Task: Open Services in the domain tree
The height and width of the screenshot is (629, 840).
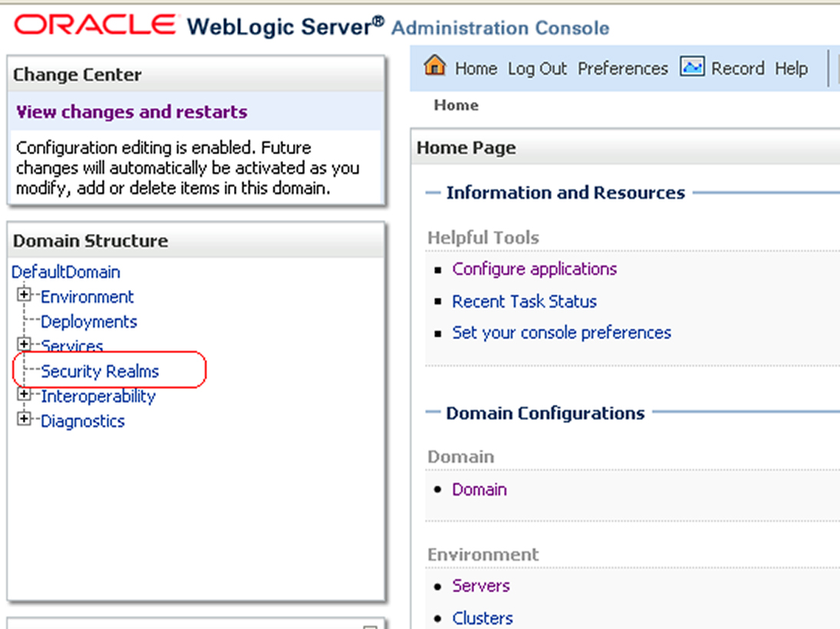Action: pyautogui.click(x=72, y=346)
